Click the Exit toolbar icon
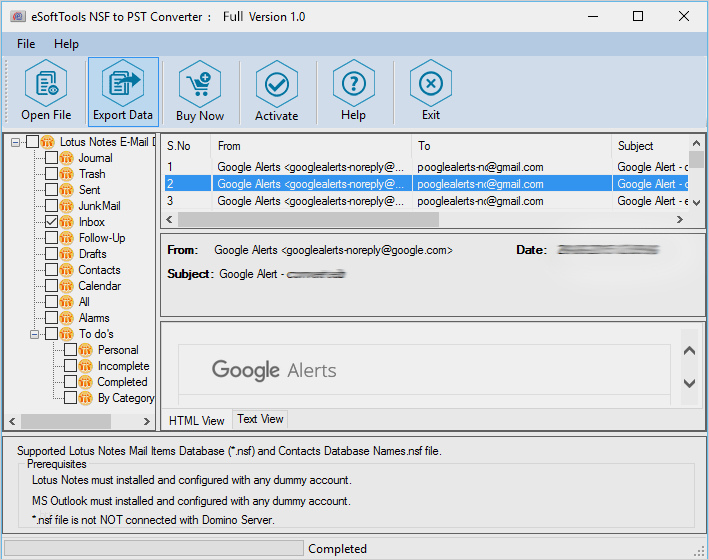The height and width of the screenshot is (560, 709). 431,85
